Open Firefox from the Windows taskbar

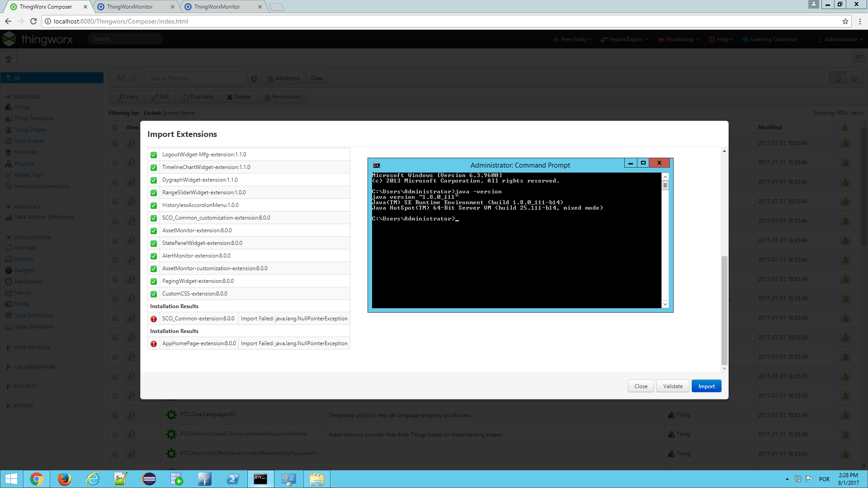[x=65, y=479]
